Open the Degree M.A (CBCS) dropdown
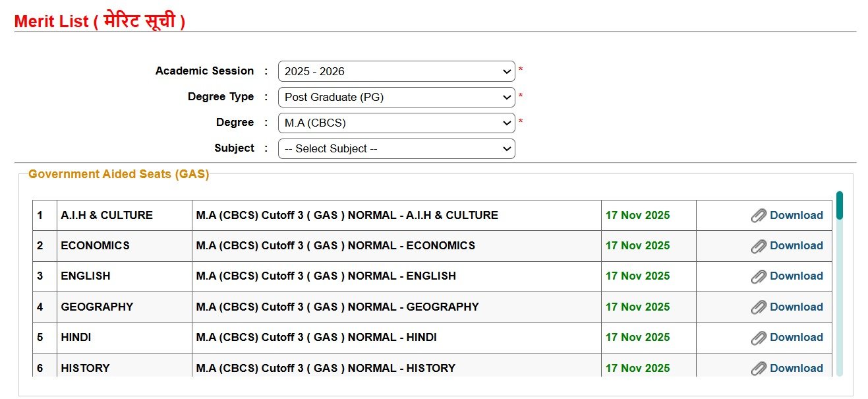The image size is (868, 399). click(x=396, y=123)
